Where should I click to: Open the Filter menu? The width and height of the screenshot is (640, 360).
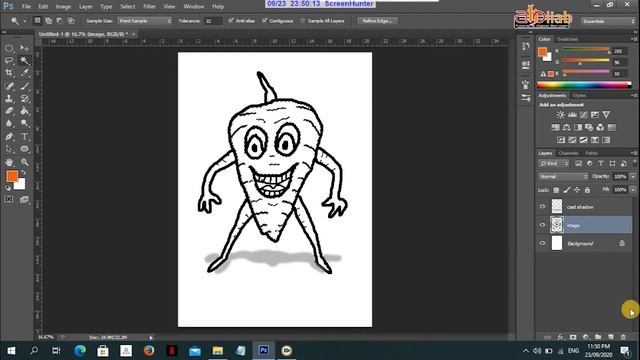tap(149, 7)
